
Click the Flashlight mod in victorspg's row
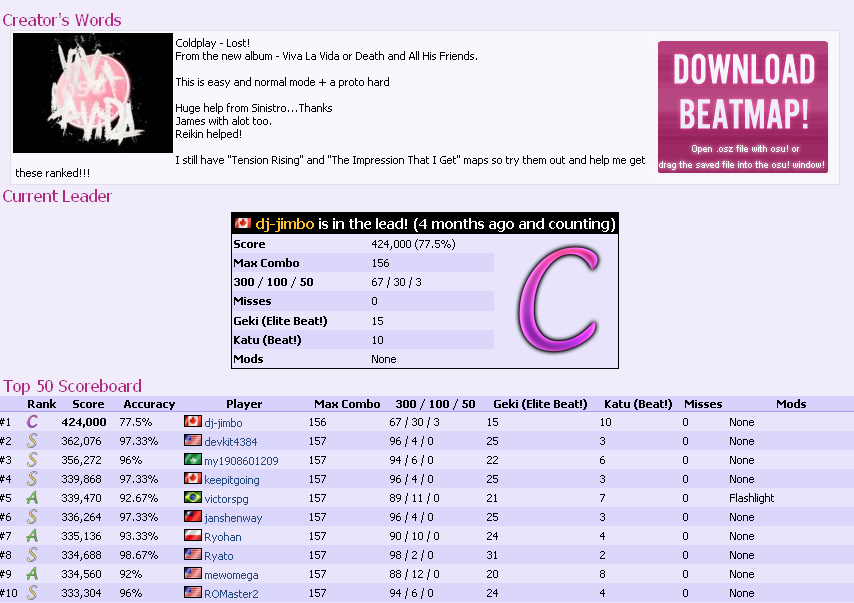point(752,498)
